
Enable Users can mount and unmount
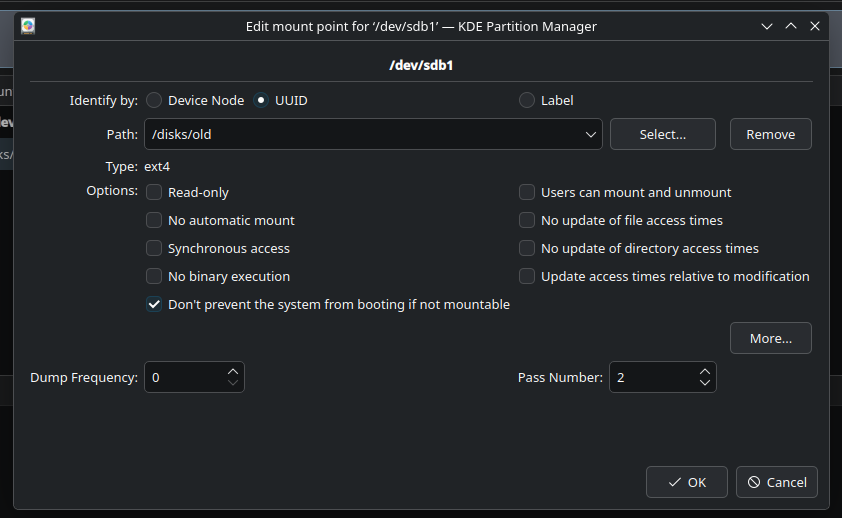[x=527, y=192]
